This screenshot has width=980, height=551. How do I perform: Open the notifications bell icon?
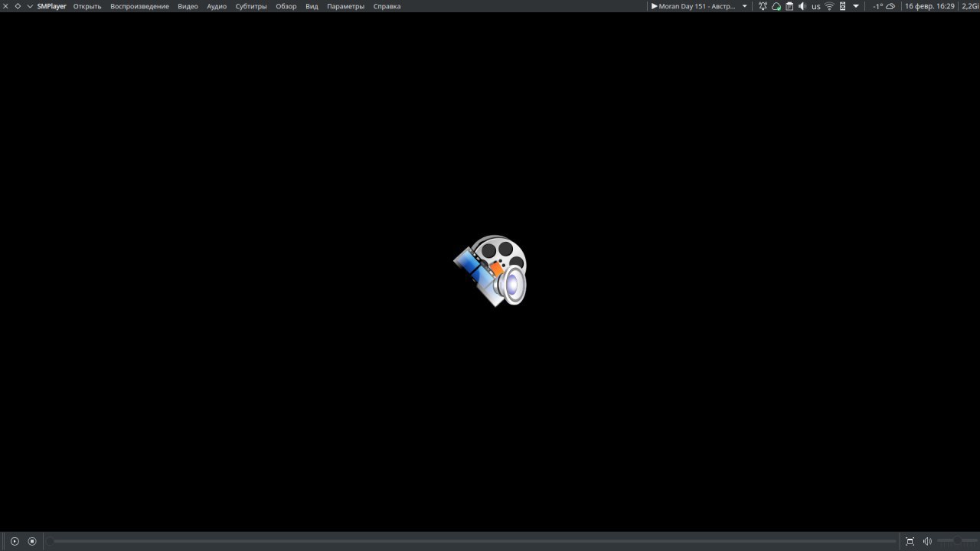pyautogui.click(x=763, y=6)
